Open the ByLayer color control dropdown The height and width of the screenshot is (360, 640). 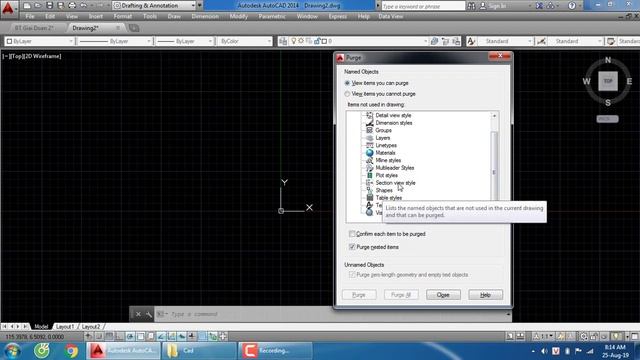(39, 41)
